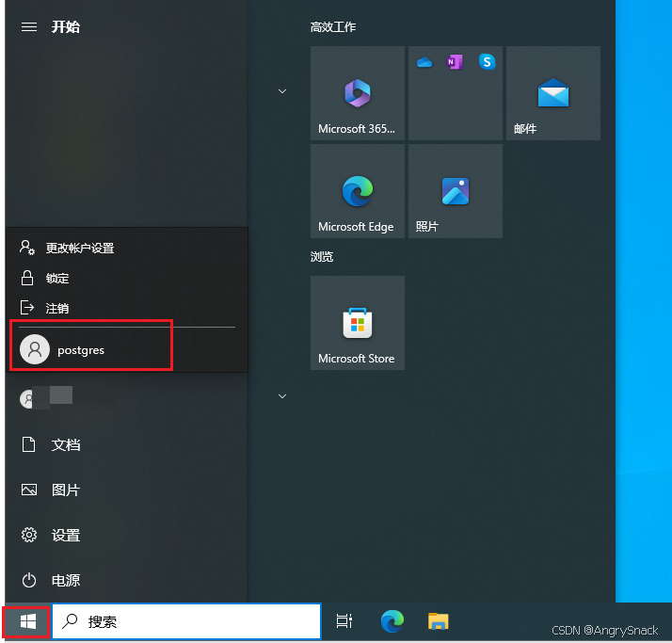
Task: Select 更改帐户设置 from the account menu
Action: [x=127, y=248]
